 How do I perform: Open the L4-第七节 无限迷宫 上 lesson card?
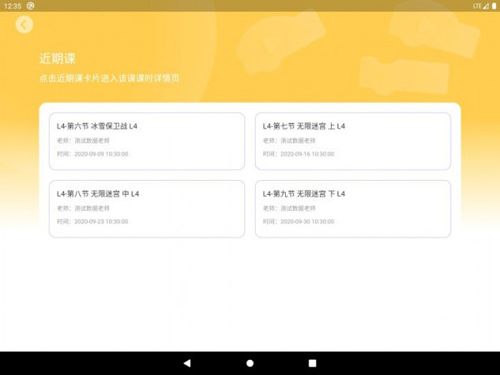(353, 141)
